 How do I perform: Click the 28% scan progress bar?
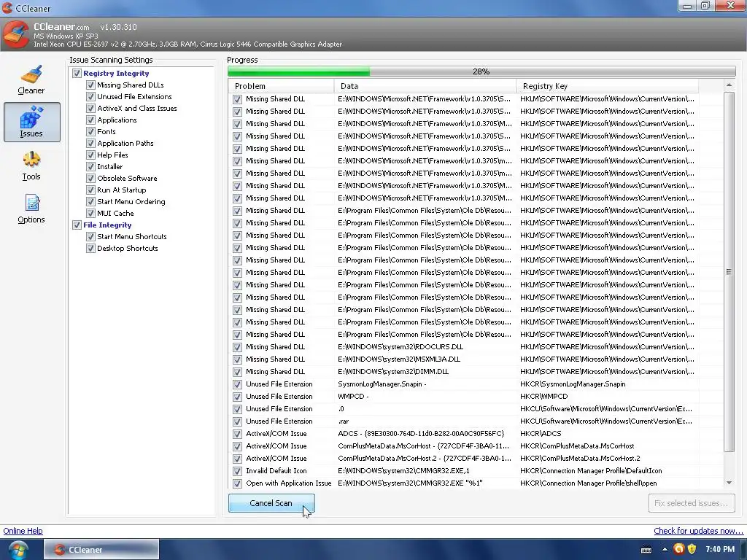pos(481,71)
